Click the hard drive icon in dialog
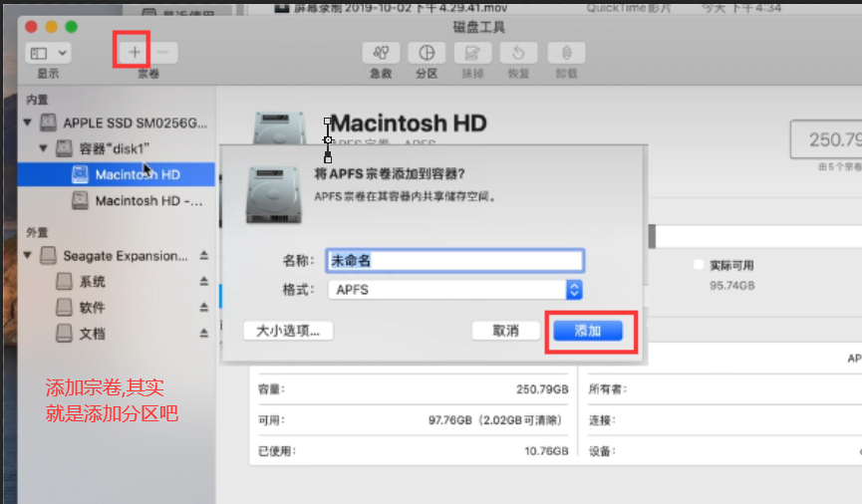862x504 pixels. (x=274, y=195)
